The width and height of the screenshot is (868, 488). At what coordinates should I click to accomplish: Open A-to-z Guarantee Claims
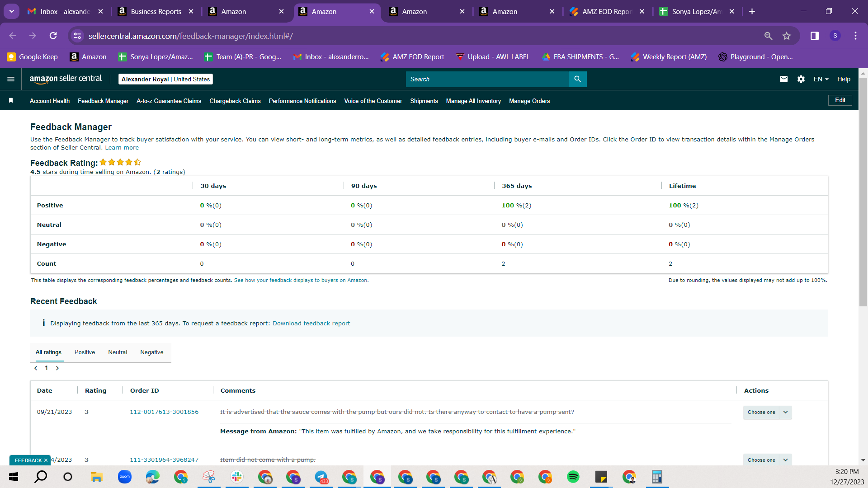pos(169,101)
